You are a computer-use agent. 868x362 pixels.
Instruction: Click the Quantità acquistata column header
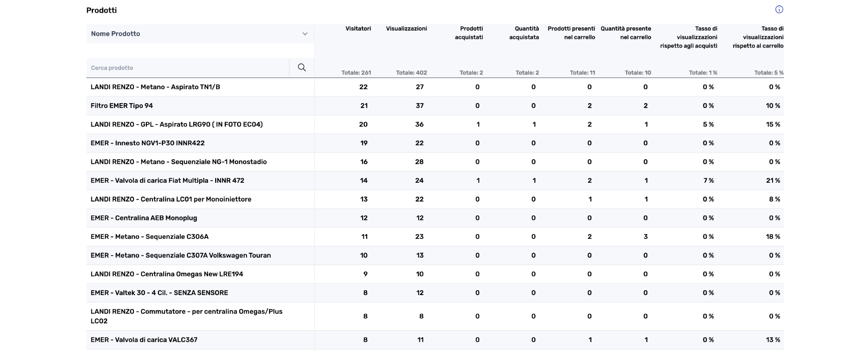pos(524,33)
